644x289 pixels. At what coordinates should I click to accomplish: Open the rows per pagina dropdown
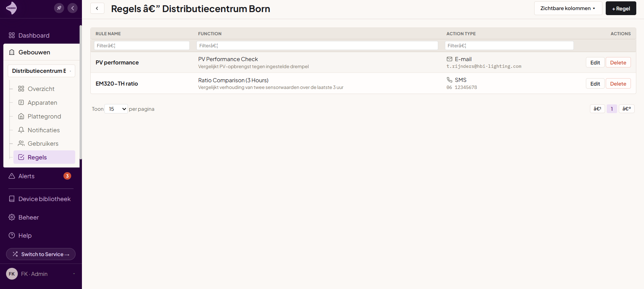tap(116, 109)
